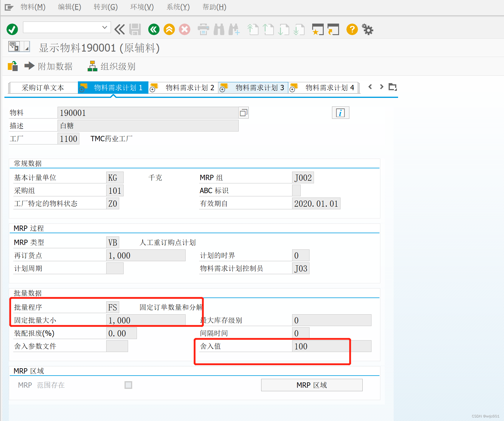Click the 采购组 field 101
Image resolution: width=504 pixels, height=421 pixels.
[115, 190]
